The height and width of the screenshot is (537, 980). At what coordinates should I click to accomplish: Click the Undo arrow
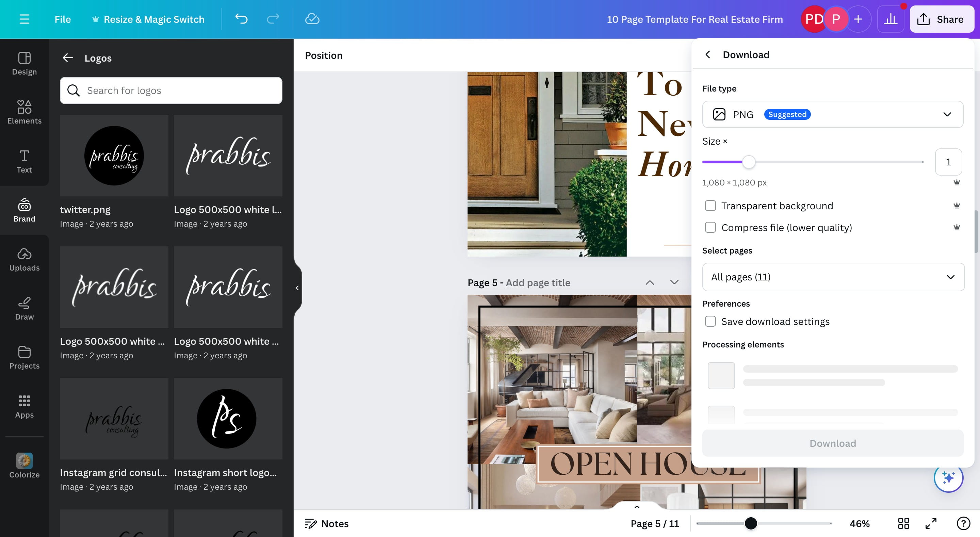click(241, 19)
